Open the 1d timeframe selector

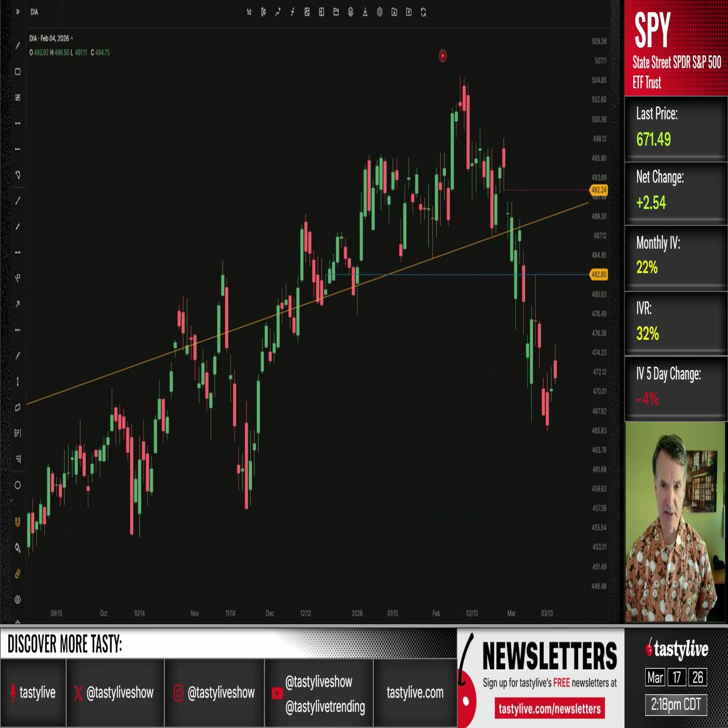click(x=249, y=12)
